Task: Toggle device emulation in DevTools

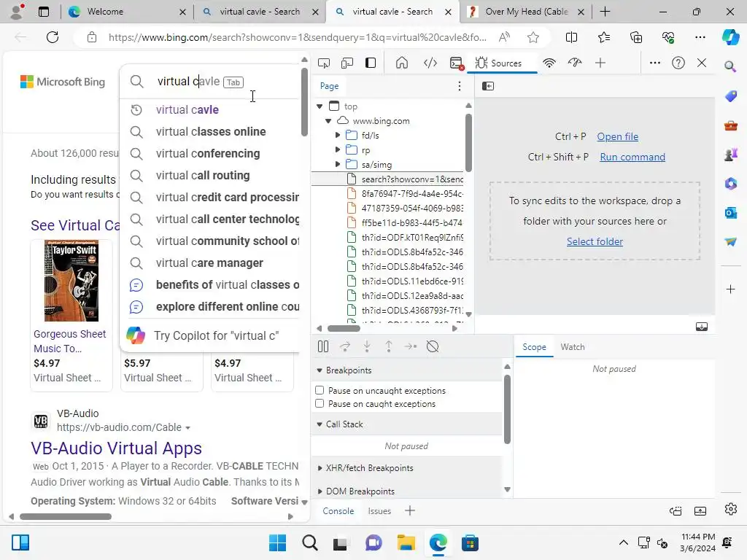Action: tap(347, 63)
